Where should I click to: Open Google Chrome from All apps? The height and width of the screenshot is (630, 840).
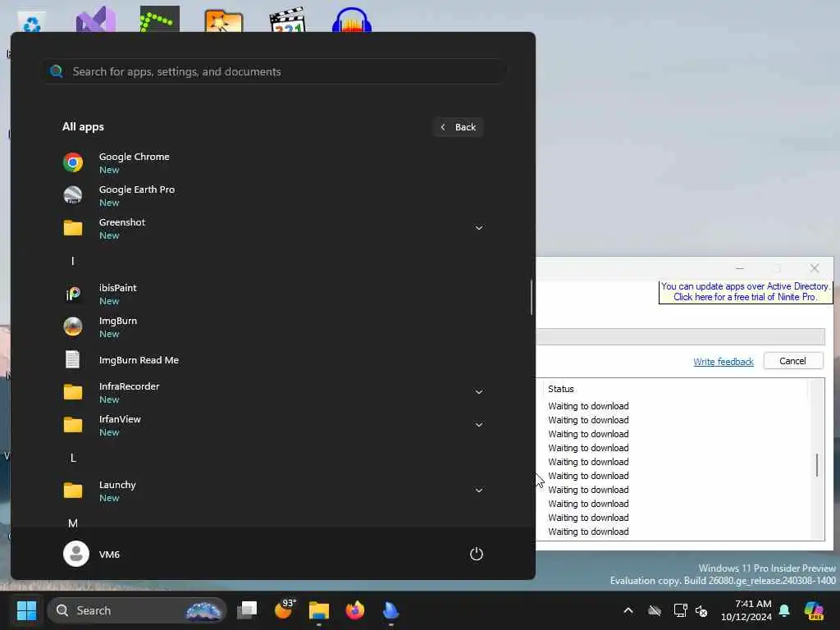(273, 163)
